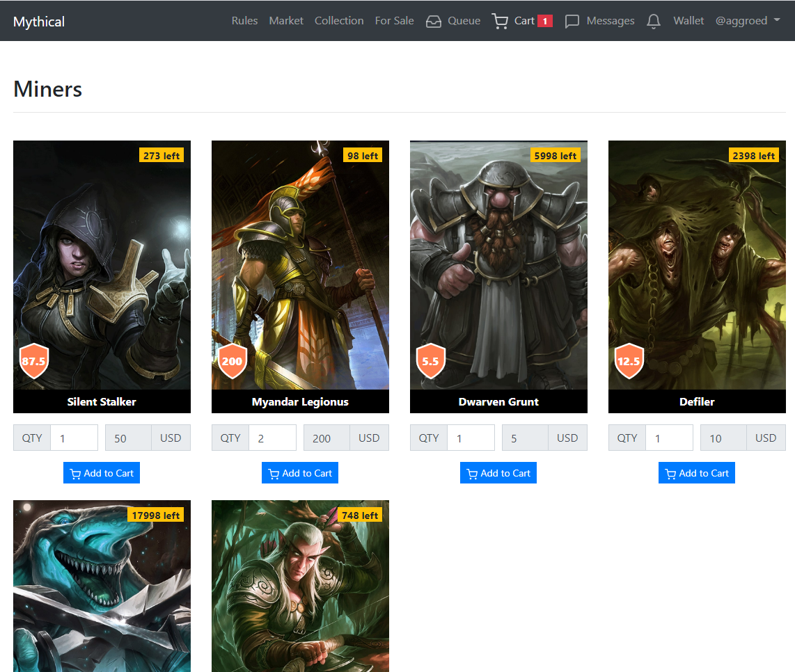Select the Dwarven Grunt card image
Image resolution: width=795 pixels, height=672 pixels.
[499, 265]
